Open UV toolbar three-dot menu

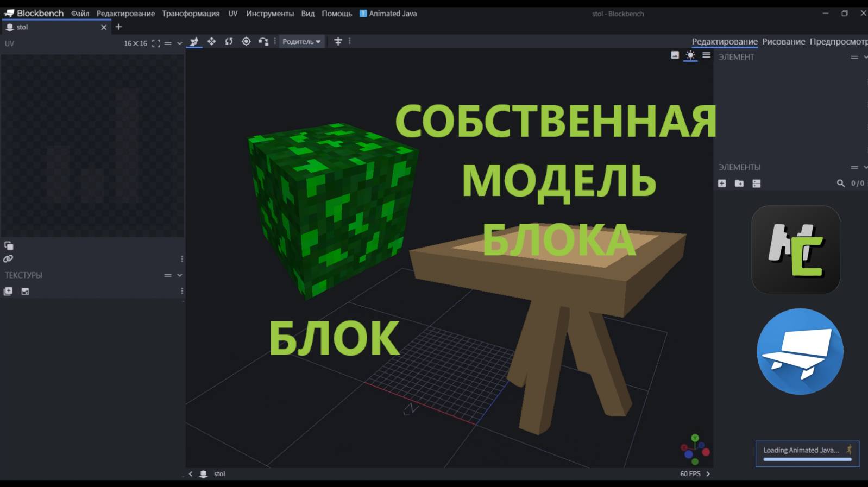point(181,259)
